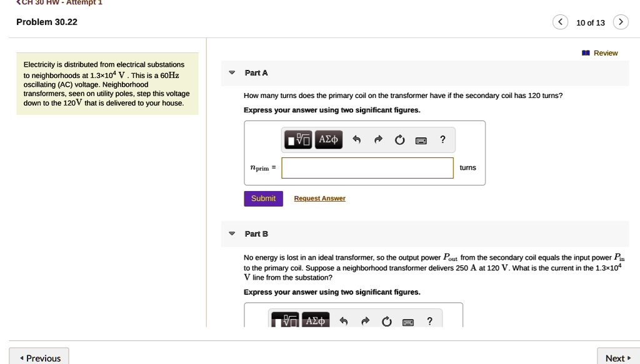Go to the next problem using the right arrow

coord(621,21)
